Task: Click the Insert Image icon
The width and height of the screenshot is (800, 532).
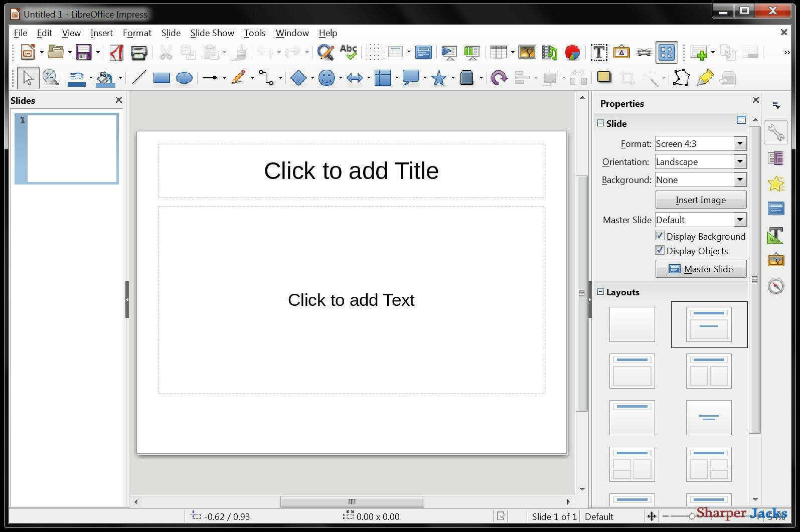Action: [x=527, y=52]
